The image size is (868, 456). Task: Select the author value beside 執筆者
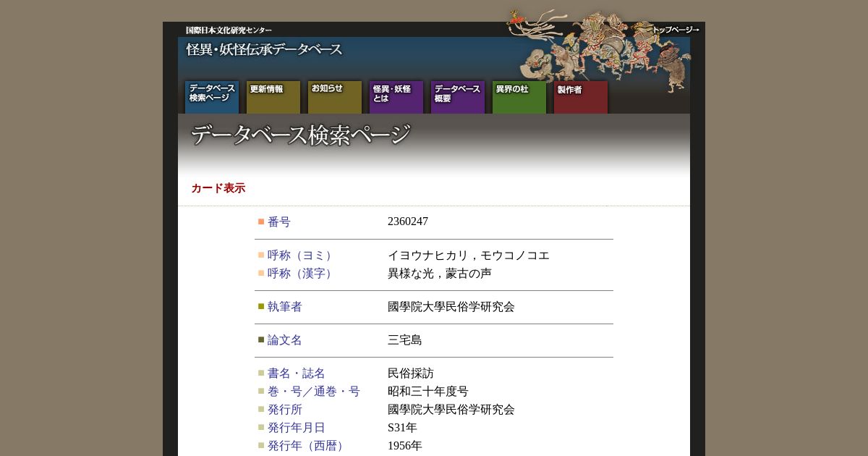click(451, 307)
